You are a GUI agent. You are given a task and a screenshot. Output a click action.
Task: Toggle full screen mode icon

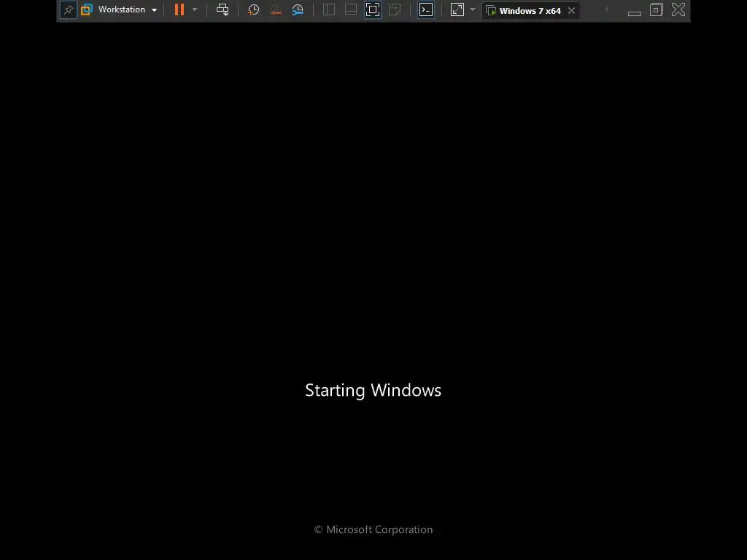point(373,9)
